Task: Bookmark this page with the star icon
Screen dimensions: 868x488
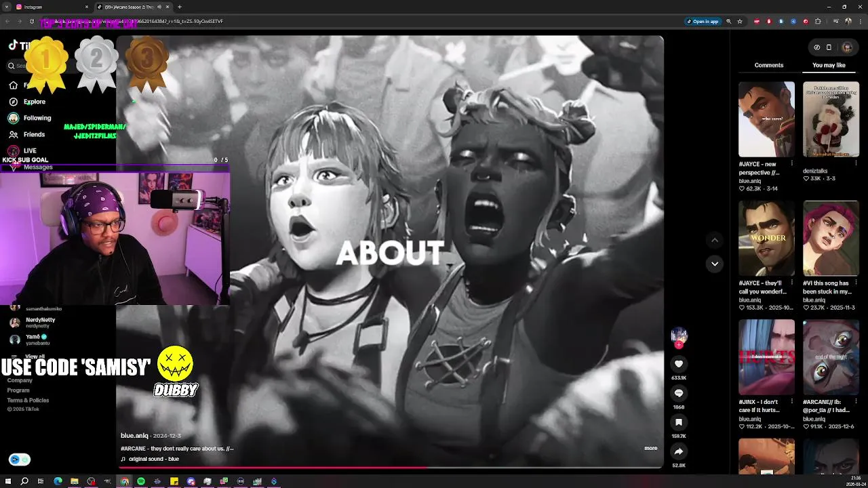Action: click(740, 21)
